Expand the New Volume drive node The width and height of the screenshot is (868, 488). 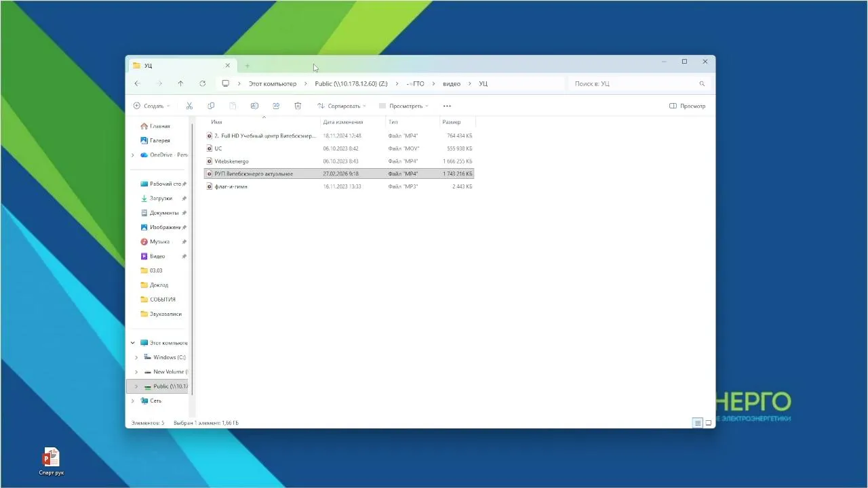click(136, 371)
